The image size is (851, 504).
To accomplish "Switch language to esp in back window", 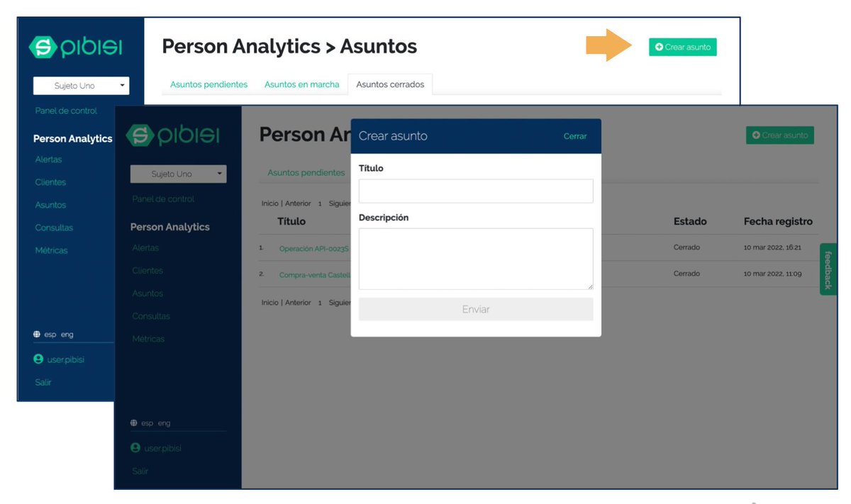I will point(50,335).
